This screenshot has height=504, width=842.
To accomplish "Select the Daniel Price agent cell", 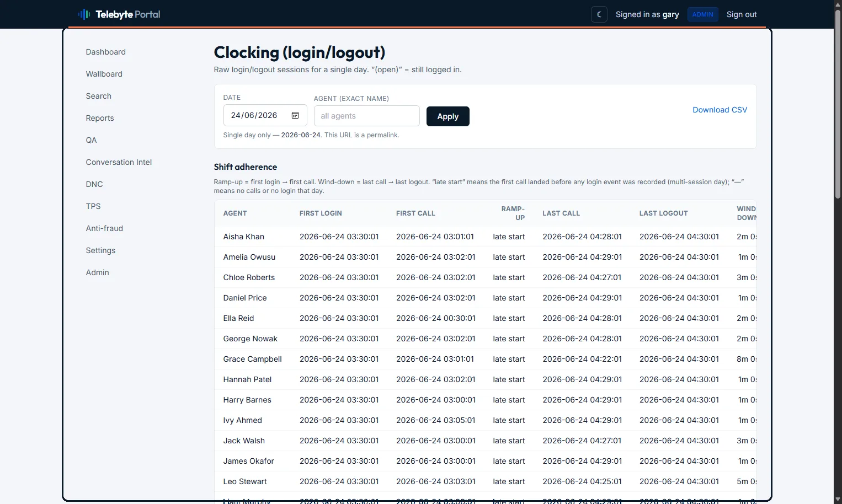I will pyautogui.click(x=245, y=298).
